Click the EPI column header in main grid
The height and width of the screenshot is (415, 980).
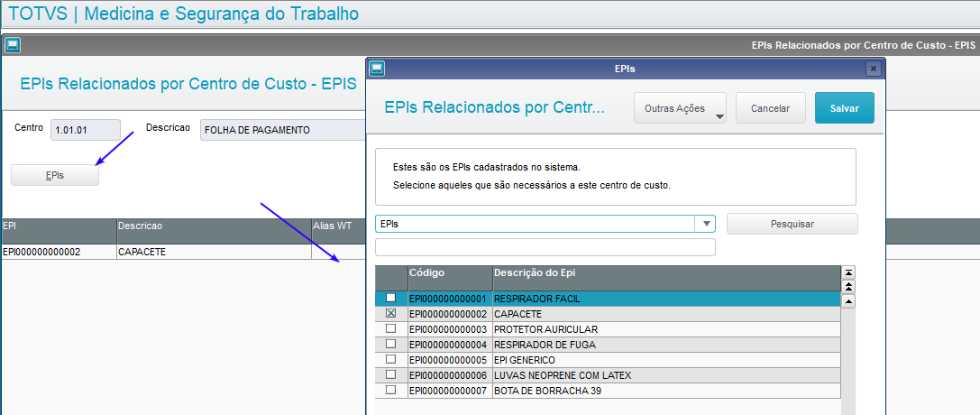pyautogui.click(x=59, y=231)
